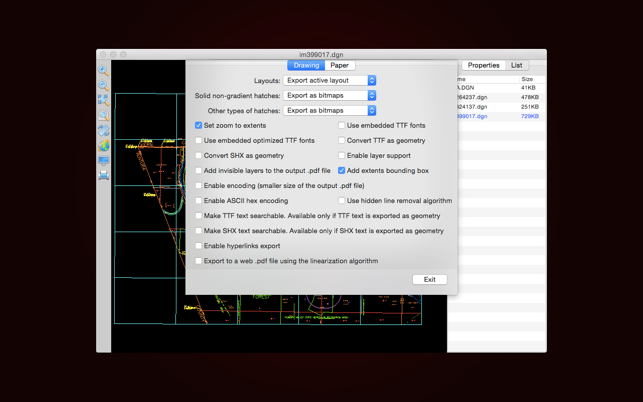This screenshot has height=402, width=643.
Task: Click the rotate view icon
Action: click(x=103, y=131)
